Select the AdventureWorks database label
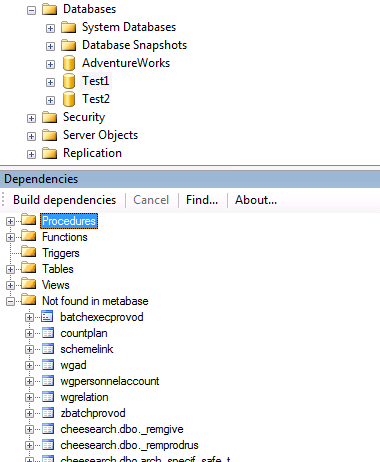The image size is (380, 462). (x=126, y=63)
